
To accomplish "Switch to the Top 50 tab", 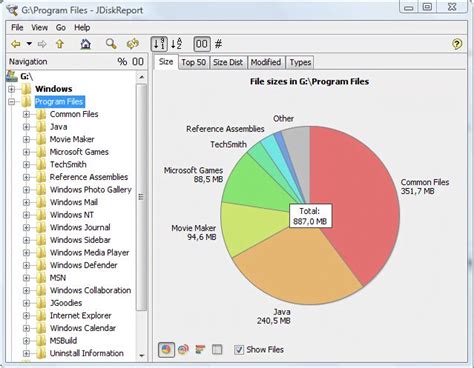I will pos(193,62).
